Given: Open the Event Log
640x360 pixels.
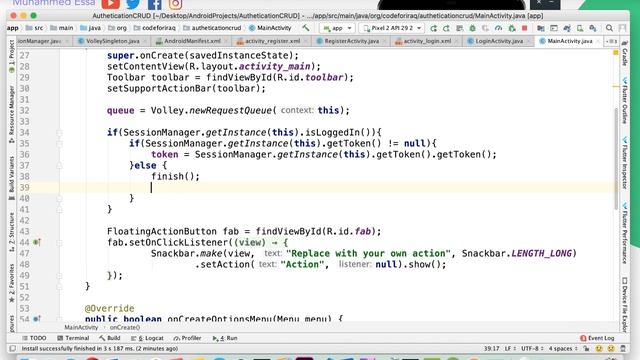Looking at the screenshot, I should click(x=597, y=338).
